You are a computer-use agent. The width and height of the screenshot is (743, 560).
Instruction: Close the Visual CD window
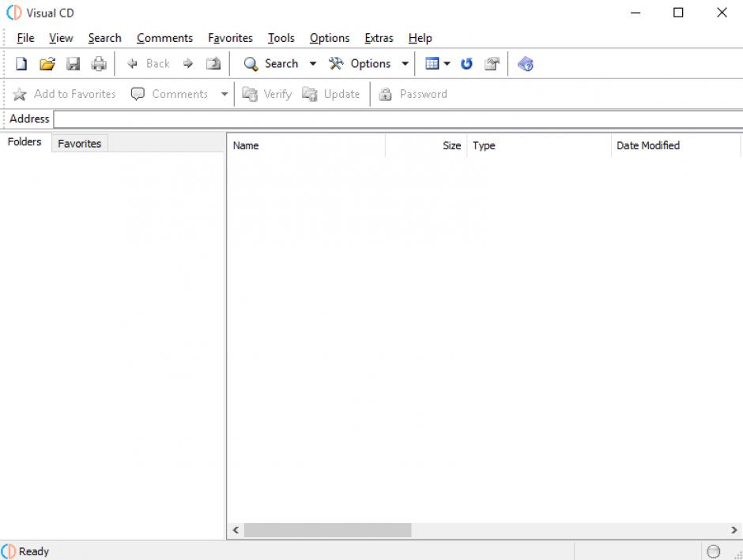[722, 13]
